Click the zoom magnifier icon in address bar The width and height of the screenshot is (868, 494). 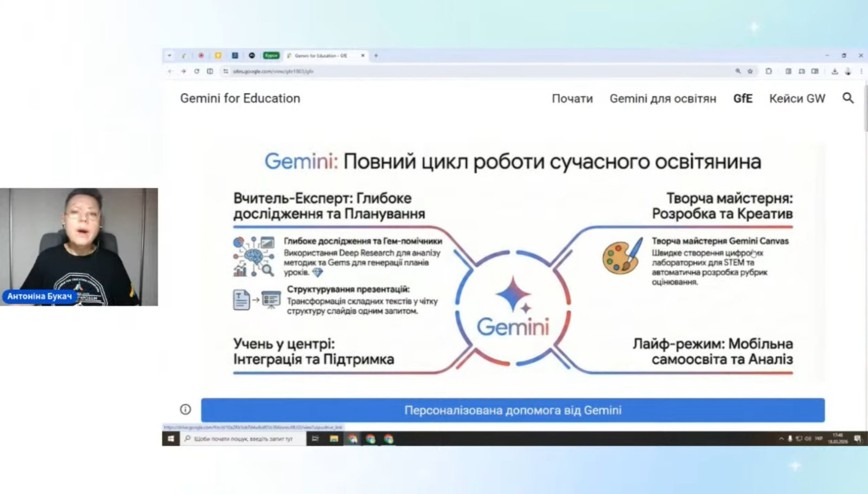(x=738, y=71)
